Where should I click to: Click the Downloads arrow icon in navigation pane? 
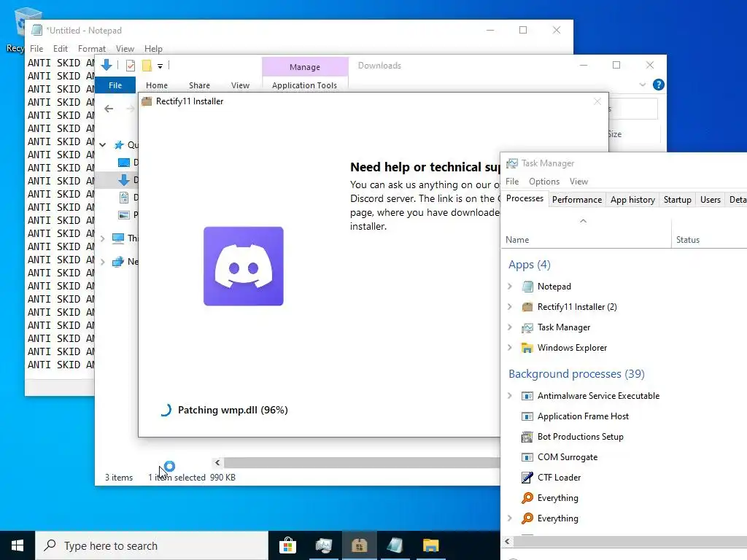coord(124,180)
